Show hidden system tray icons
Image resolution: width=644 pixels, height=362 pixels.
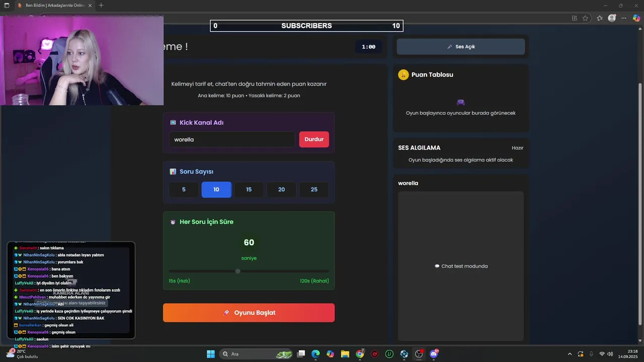click(570, 354)
